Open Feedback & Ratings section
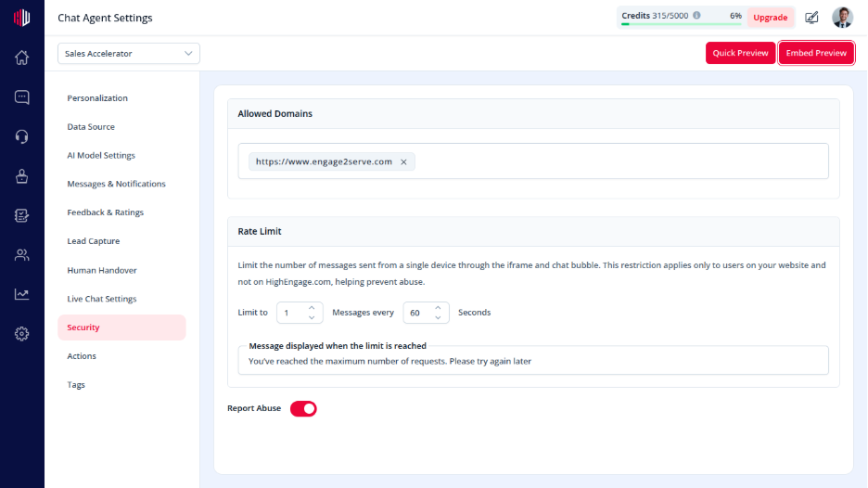Image resolution: width=868 pixels, height=488 pixels. (105, 212)
